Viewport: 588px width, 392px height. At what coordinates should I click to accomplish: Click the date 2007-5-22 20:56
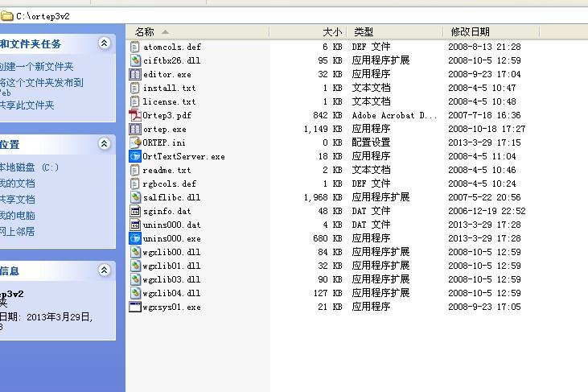coord(484,197)
